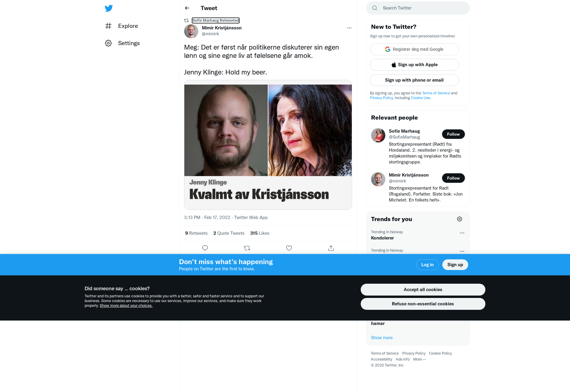Like the tweet with heart icon
This screenshot has width=570, height=392.
coord(289,248)
